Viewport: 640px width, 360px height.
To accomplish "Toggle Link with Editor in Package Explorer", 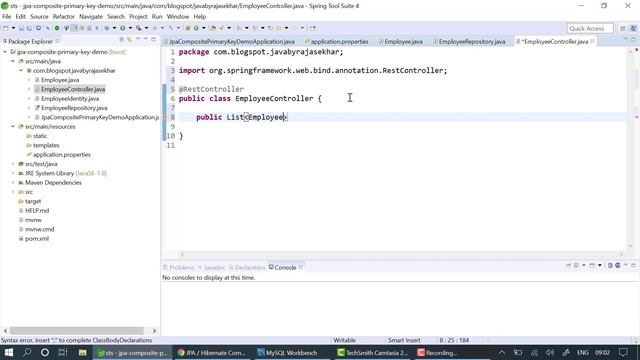I will (129, 40).
